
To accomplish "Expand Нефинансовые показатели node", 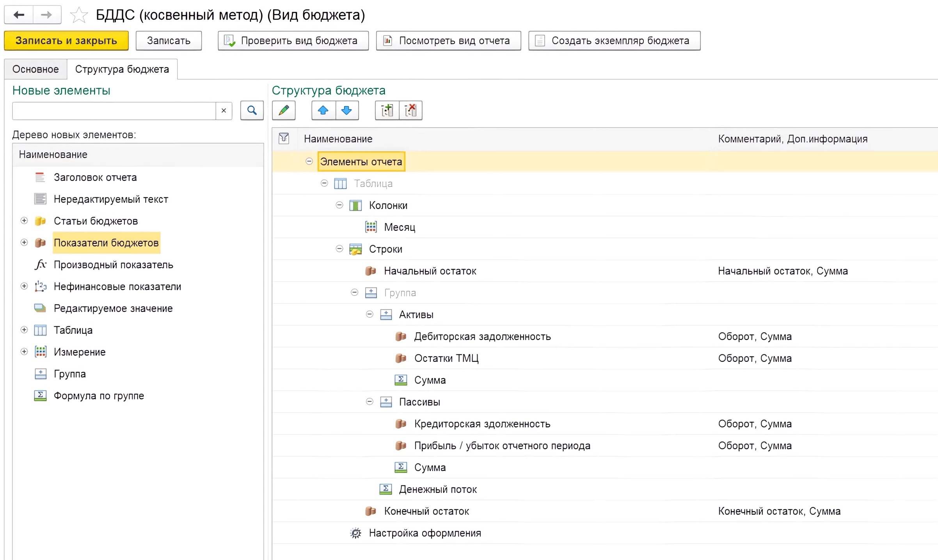I will pyautogui.click(x=24, y=286).
